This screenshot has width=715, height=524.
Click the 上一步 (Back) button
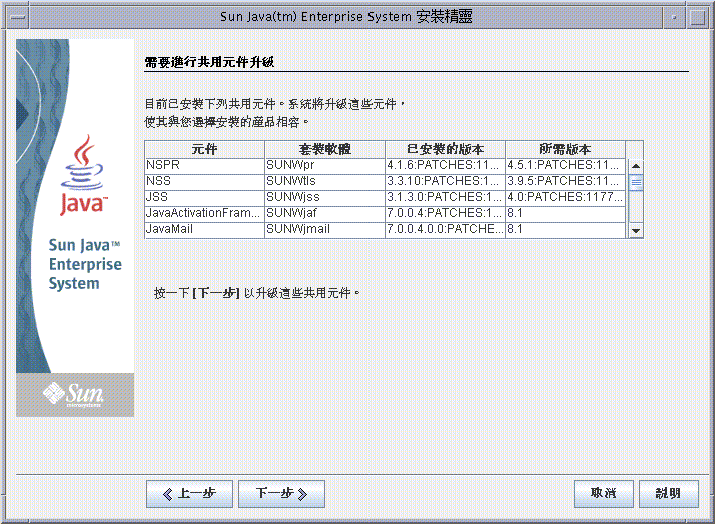189,493
